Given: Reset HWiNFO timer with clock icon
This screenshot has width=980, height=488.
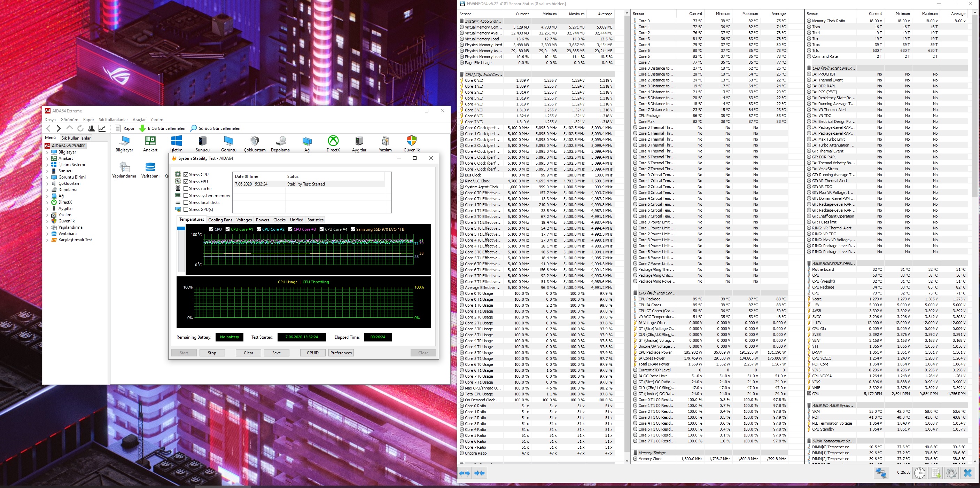Looking at the screenshot, I should 920,473.
